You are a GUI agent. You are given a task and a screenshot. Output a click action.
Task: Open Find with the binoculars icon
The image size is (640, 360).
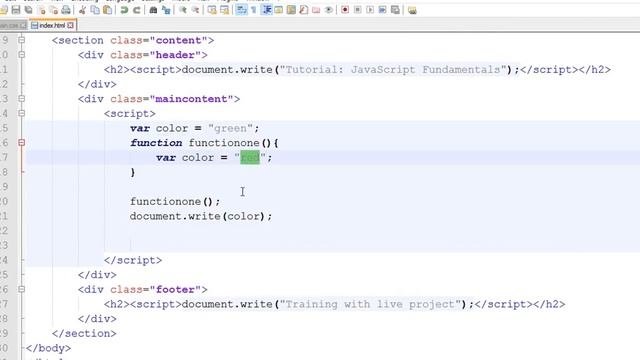(153, 10)
